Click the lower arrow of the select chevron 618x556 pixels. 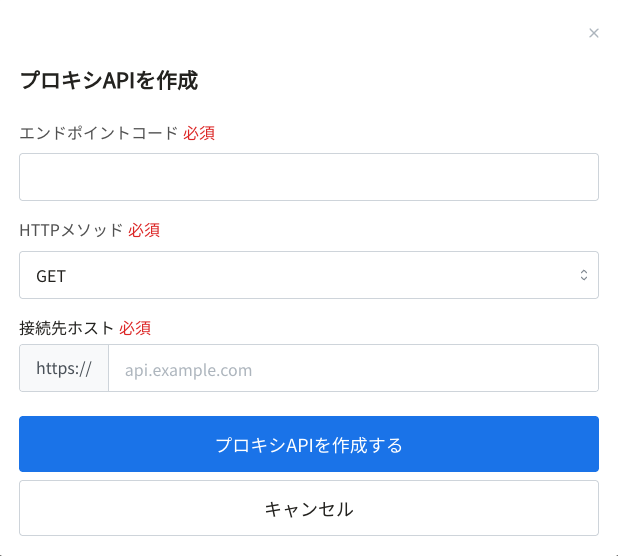(584, 279)
